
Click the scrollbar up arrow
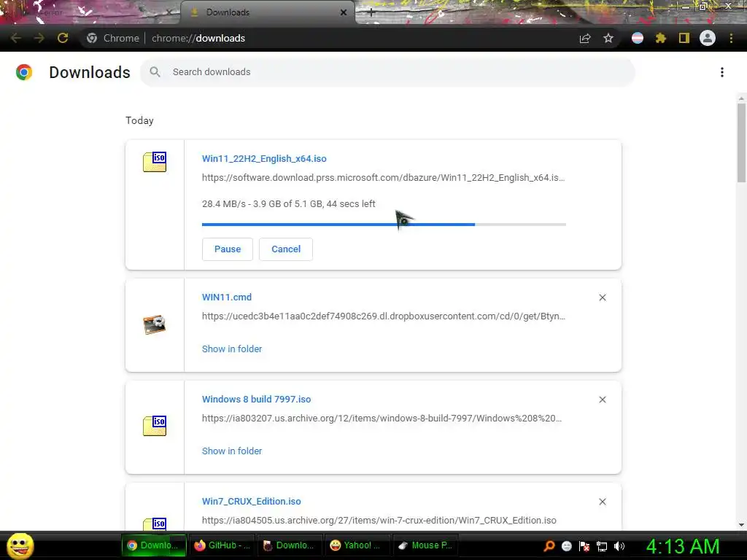[741, 98]
